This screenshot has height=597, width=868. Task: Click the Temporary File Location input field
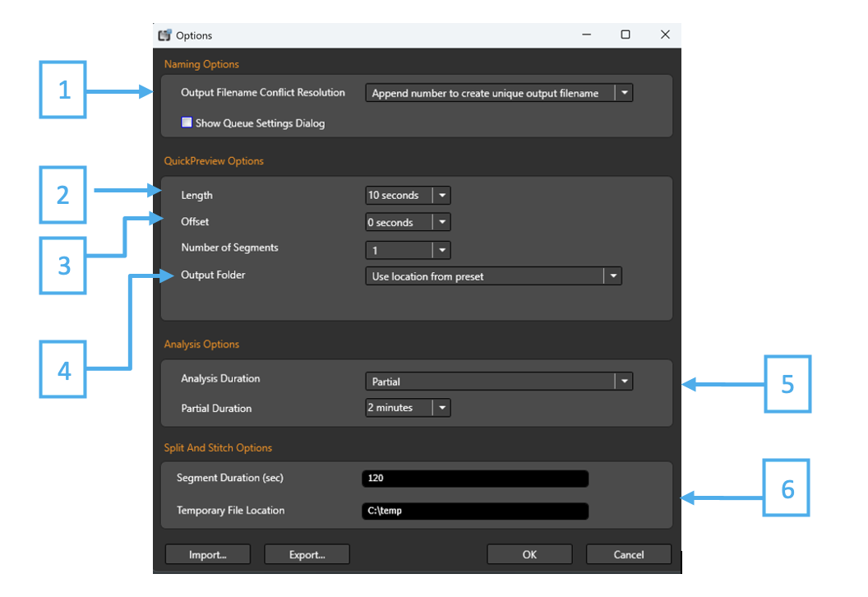474,511
